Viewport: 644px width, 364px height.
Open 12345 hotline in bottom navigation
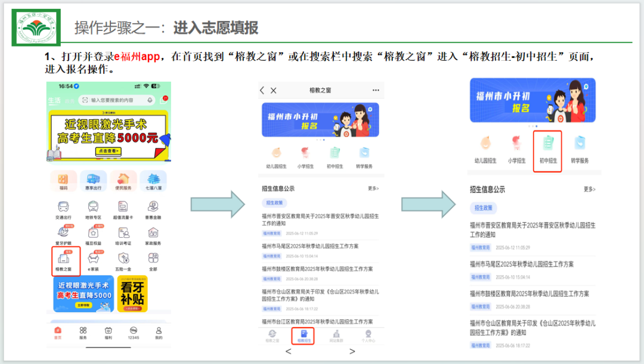tap(134, 333)
